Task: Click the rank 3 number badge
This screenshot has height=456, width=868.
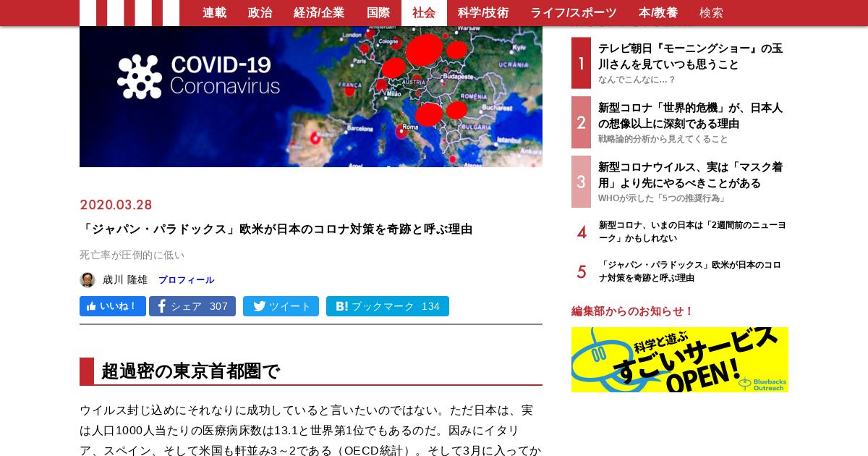Action: [x=581, y=182]
